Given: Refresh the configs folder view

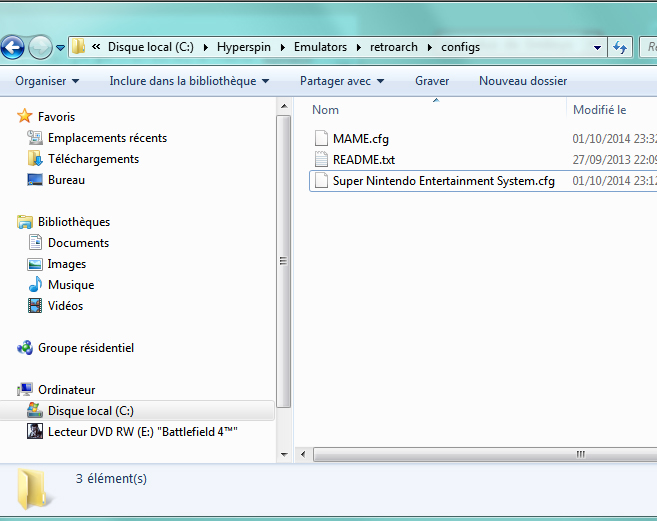Looking at the screenshot, I should click(620, 47).
